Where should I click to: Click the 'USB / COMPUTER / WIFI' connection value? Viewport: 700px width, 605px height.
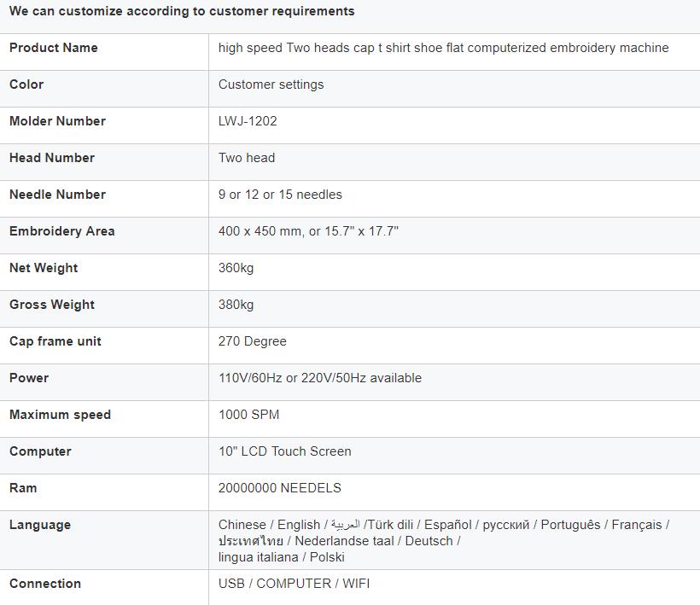294,584
